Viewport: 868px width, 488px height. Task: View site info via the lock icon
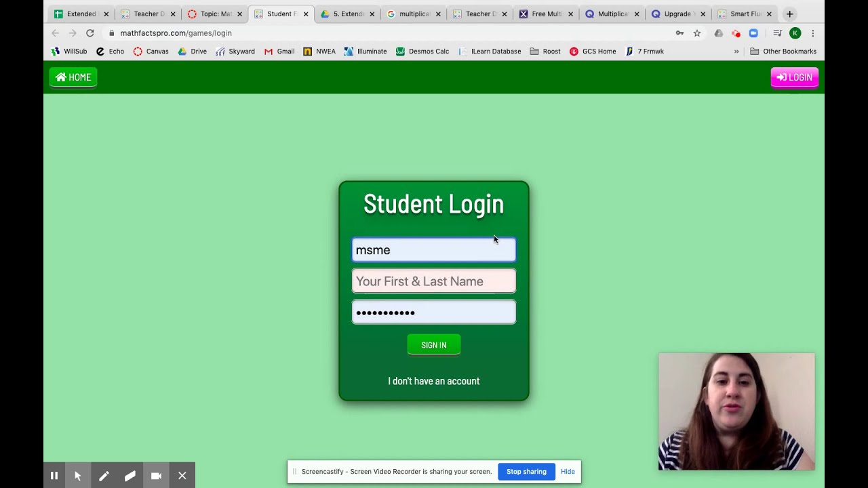(x=111, y=33)
